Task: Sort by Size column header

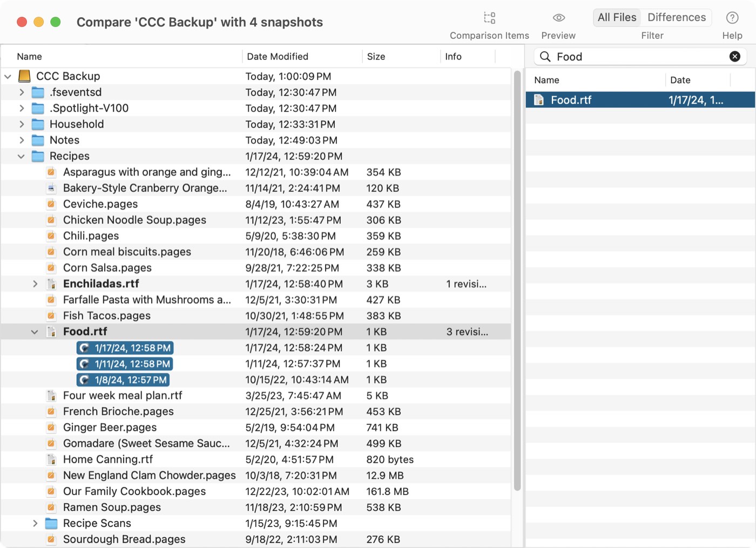Action: 401,56
